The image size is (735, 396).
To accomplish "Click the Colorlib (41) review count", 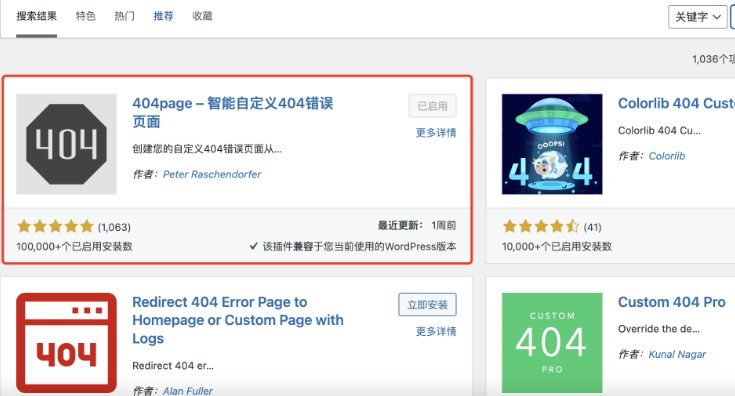I will point(592,227).
